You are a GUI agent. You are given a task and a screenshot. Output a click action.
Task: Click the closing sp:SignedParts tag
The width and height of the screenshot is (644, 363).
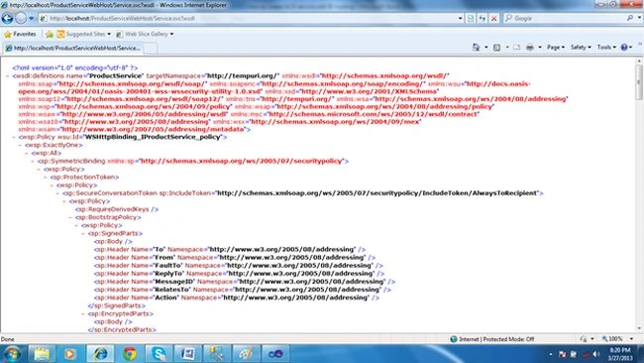click(116, 305)
